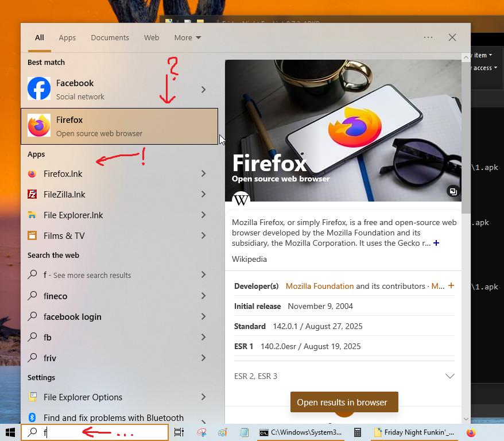
Task: Click the preview pane scroll-up arrow
Action: [466, 57]
